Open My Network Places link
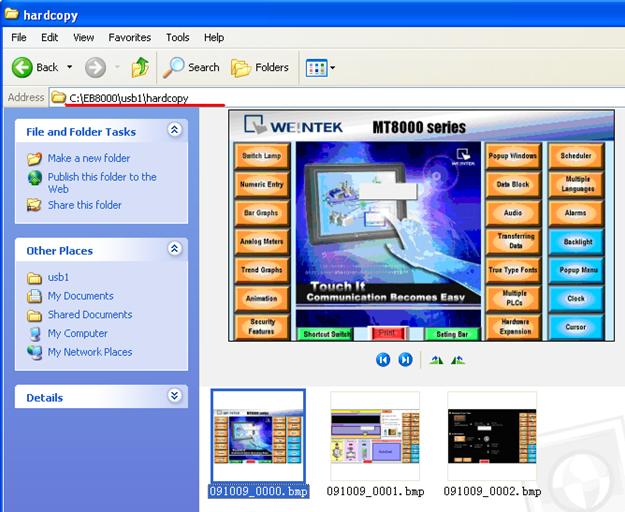The image size is (625, 512). coord(90,352)
